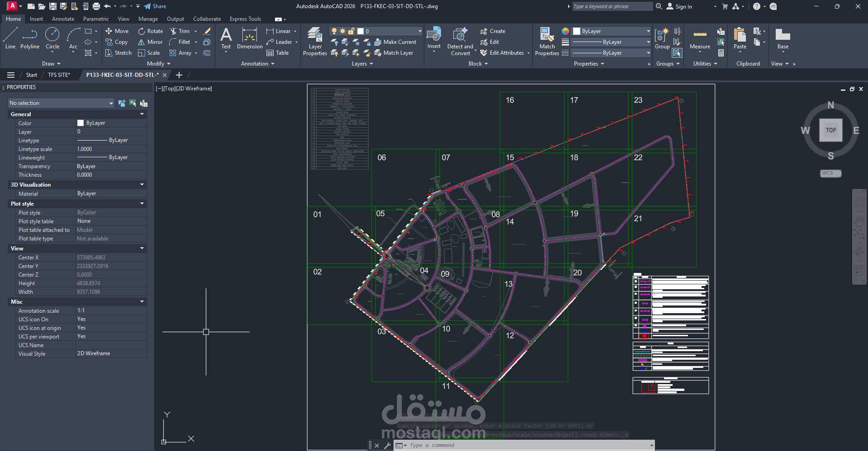Toggle the lock icon for layer 0
The width and height of the screenshot is (868, 451).
click(x=351, y=31)
